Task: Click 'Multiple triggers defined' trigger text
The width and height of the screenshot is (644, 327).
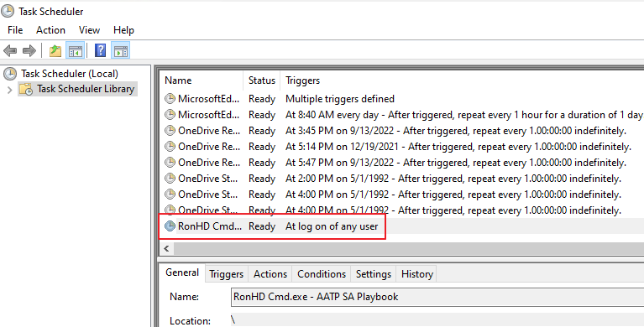Action: tap(340, 99)
